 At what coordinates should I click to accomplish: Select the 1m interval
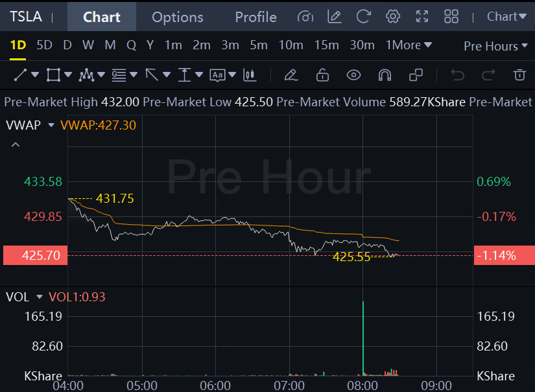tap(173, 45)
